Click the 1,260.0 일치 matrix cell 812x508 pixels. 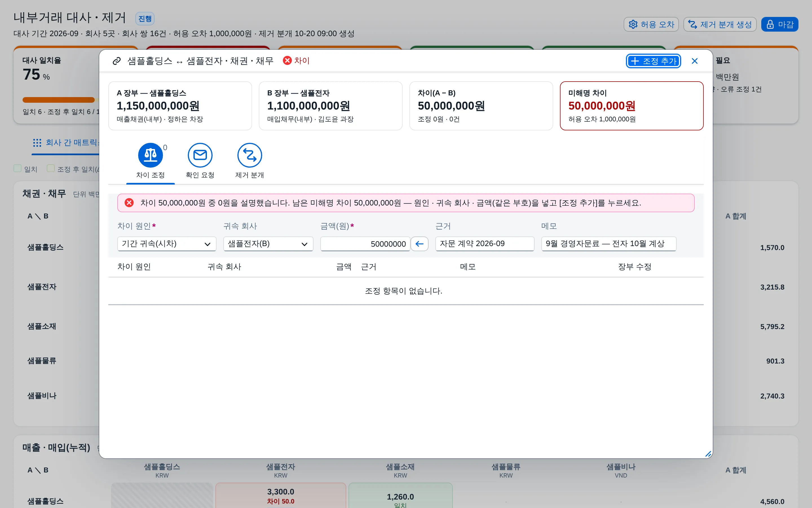pyautogui.click(x=400, y=496)
